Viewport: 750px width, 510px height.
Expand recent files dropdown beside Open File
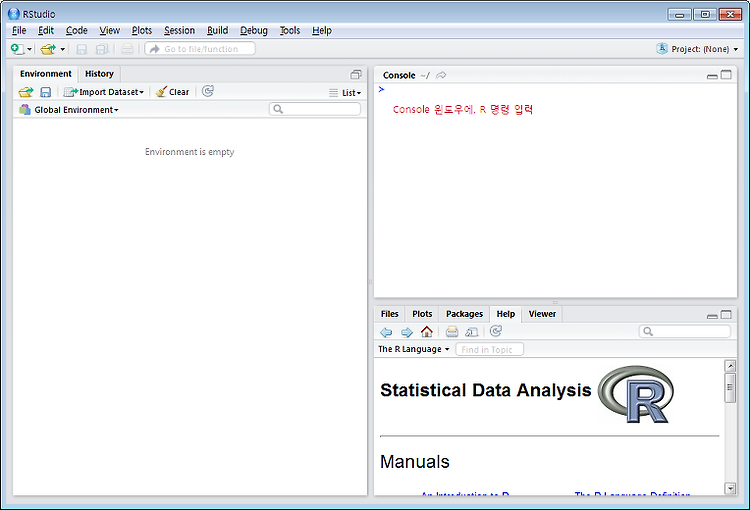click(63, 49)
